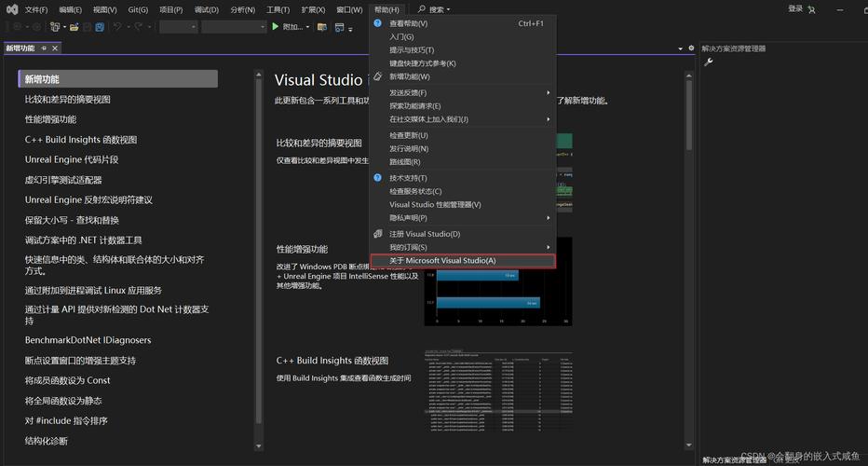
Task: Click the New Project toolbar icon
Action: click(55, 27)
